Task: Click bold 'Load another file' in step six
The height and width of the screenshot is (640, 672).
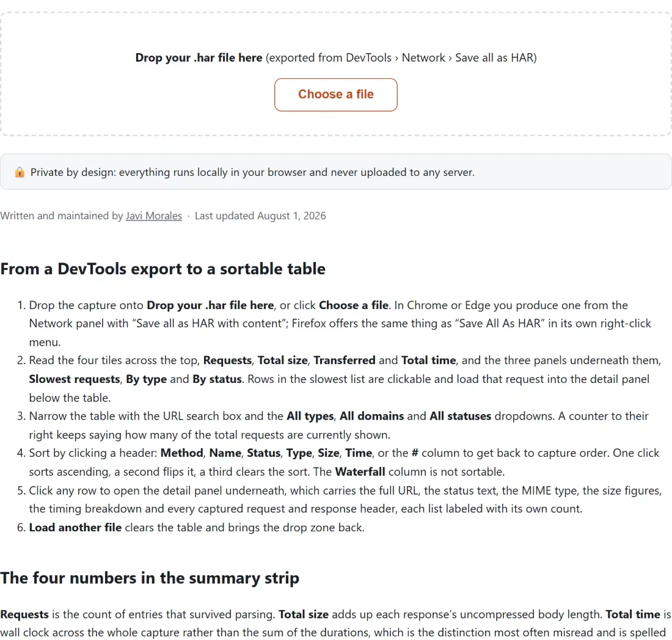Action: [x=75, y=528]
